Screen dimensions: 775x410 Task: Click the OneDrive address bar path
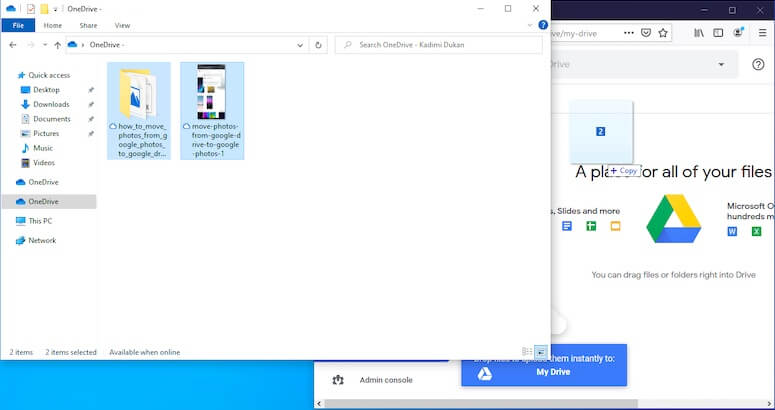tap(106, 44)
